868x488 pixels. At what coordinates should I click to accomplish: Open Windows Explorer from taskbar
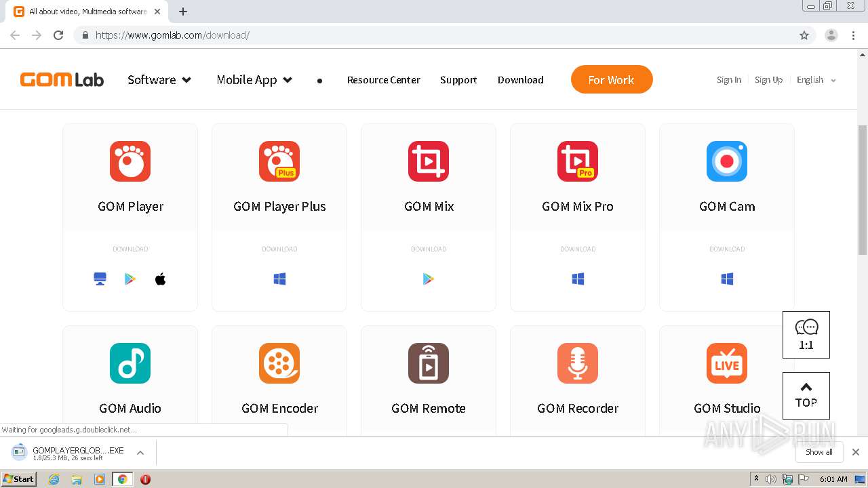click(x=77, y=479)
